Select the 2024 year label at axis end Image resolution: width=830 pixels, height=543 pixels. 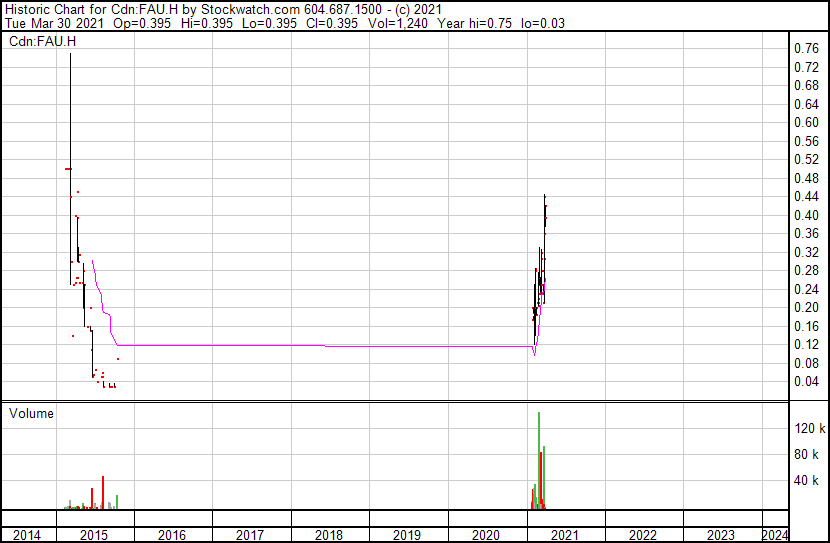(x=774, y=535)
